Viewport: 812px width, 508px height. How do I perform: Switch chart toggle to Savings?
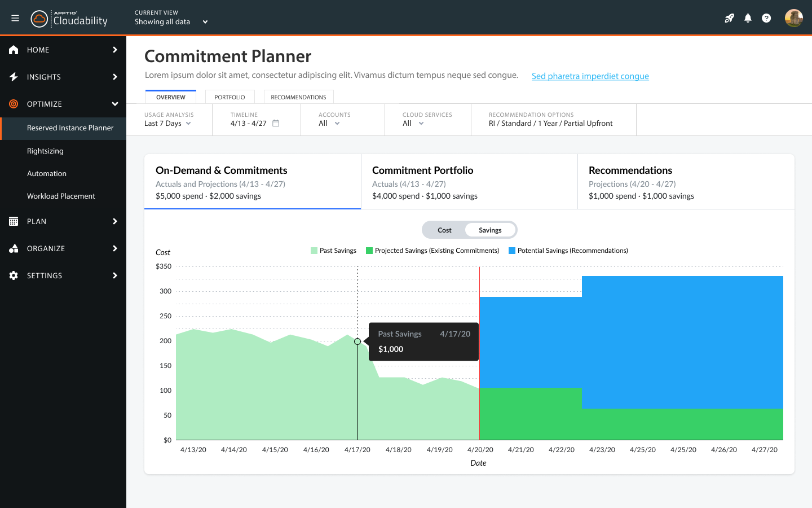(490, 230)
